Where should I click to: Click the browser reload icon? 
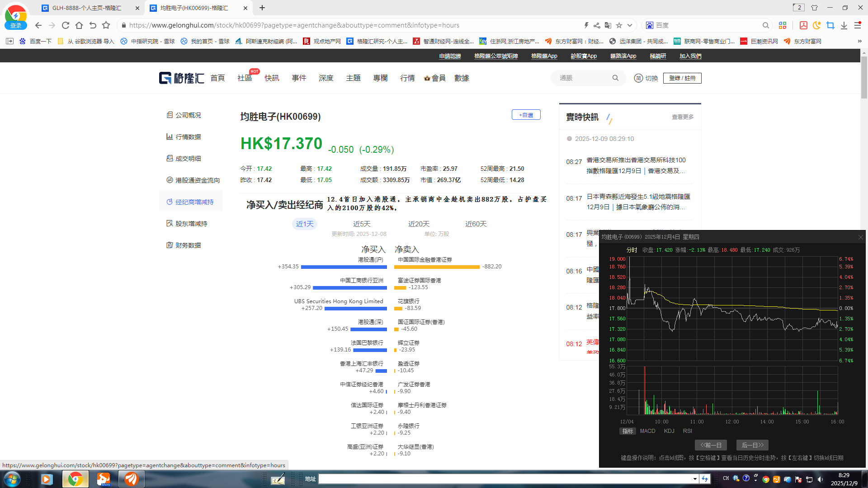66,25
